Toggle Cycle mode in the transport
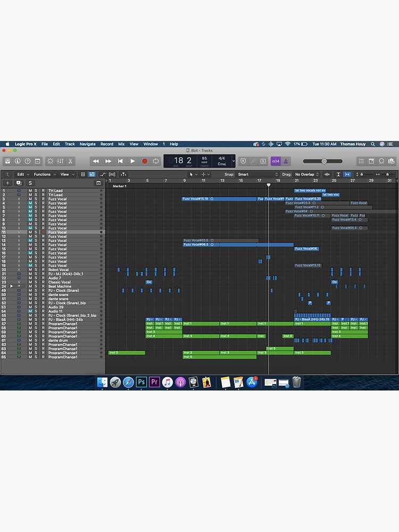Viewport: 399px width, 532px height. (x=156, y=161)
